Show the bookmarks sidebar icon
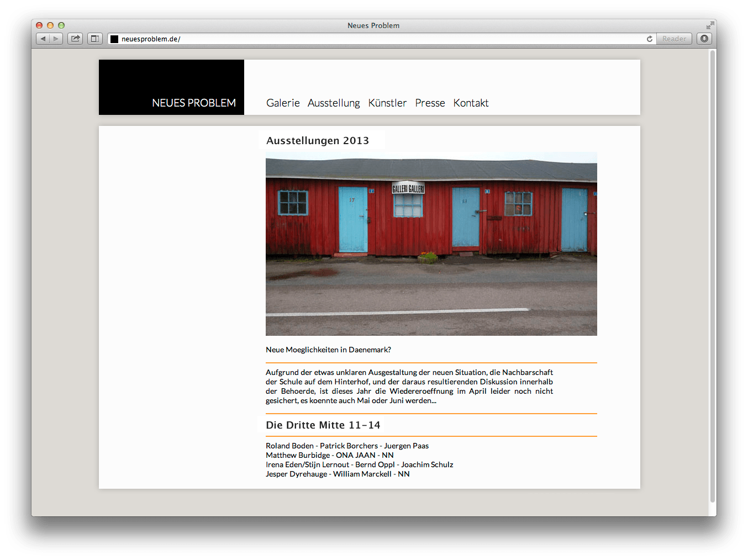Image resolution: width=748 pixels, height=560 pixels. [95, 39]
